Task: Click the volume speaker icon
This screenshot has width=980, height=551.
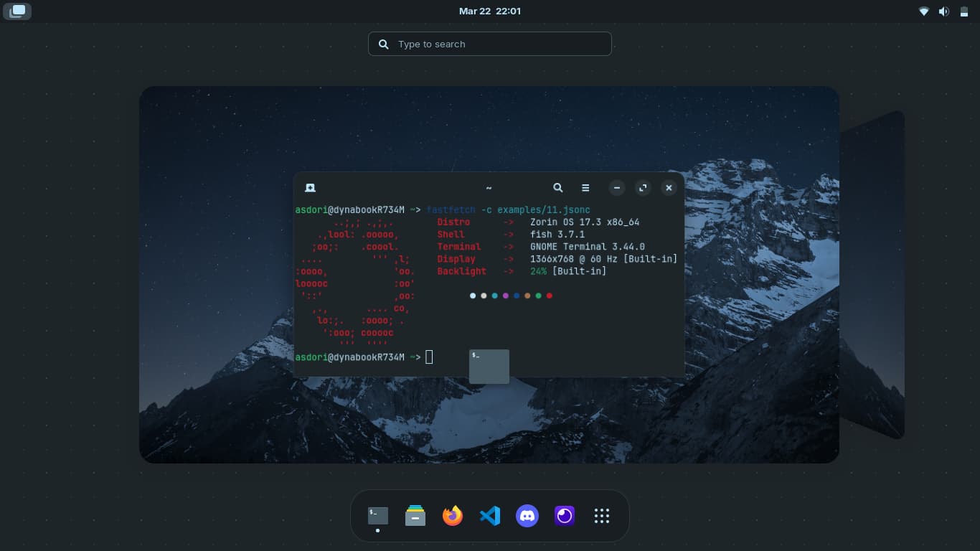Action: coord(944,11)
